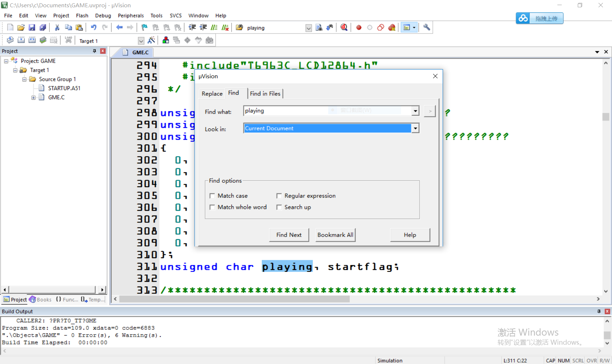Open Target Options with the magic wand icon
Viewport: 612px width, 364px height.
click(152, 40)
